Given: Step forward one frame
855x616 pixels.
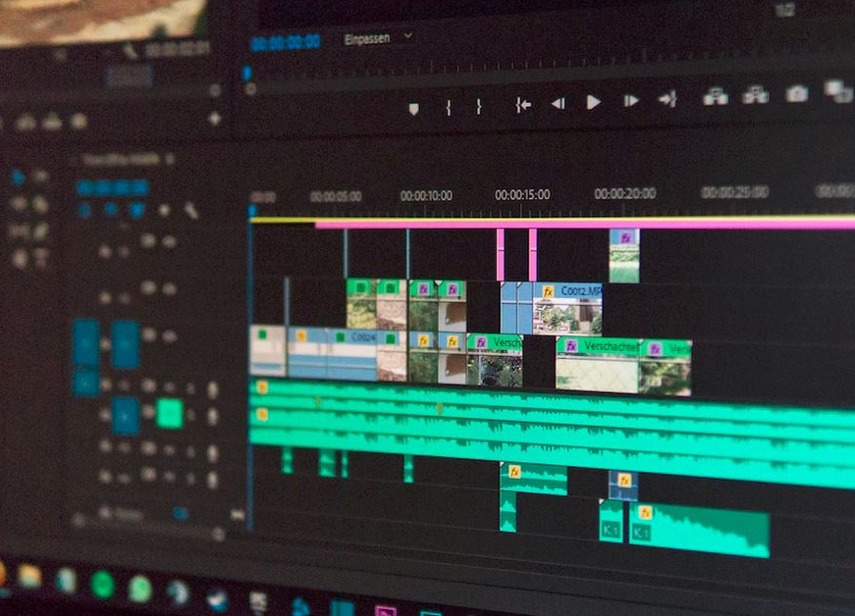Looking at the screenshot, I should [x=631, y=101].
